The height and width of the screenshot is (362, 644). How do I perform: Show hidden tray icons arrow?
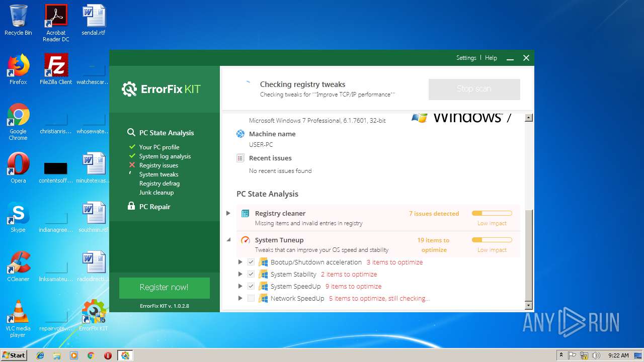click(x=561, y=355)
